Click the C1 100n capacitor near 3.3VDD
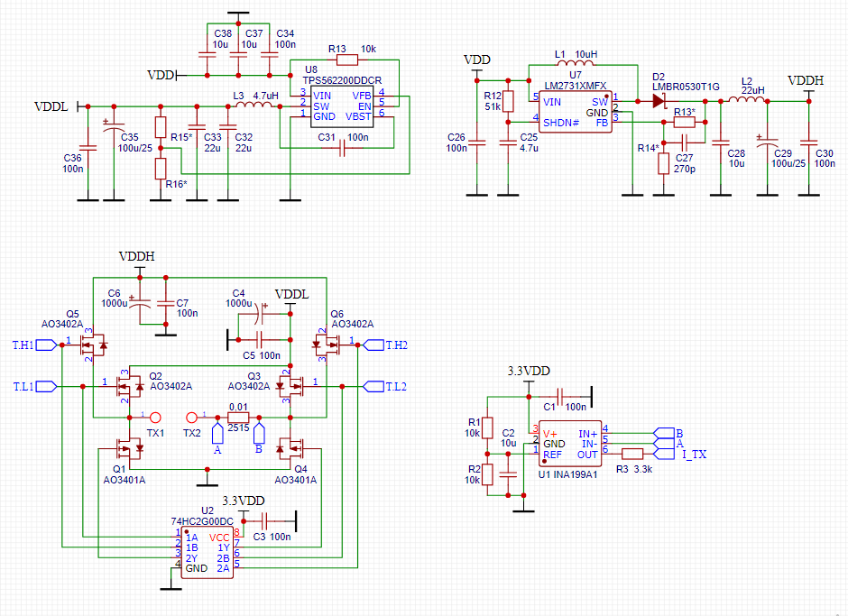Viewport: 848px width, 616px height. (x=560, y=397)
